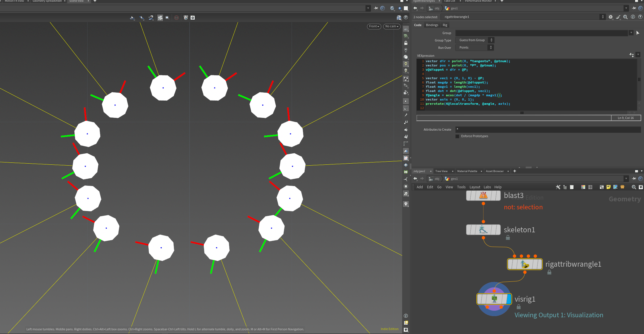Click the Attributes to Create input field
Image resolution: width=644 pixels, height=334 pixels.
(548, 130)
